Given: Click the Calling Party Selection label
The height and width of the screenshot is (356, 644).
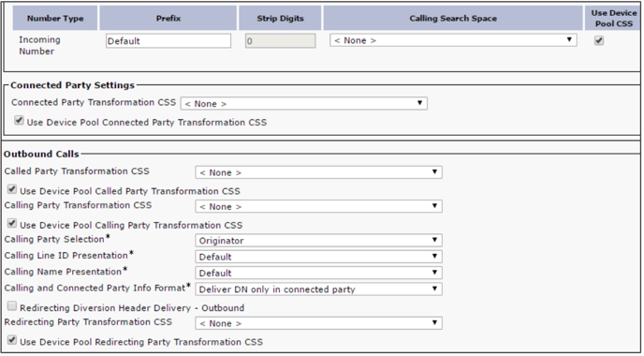Looking at the screenshot, I should [x=54, y=239].
